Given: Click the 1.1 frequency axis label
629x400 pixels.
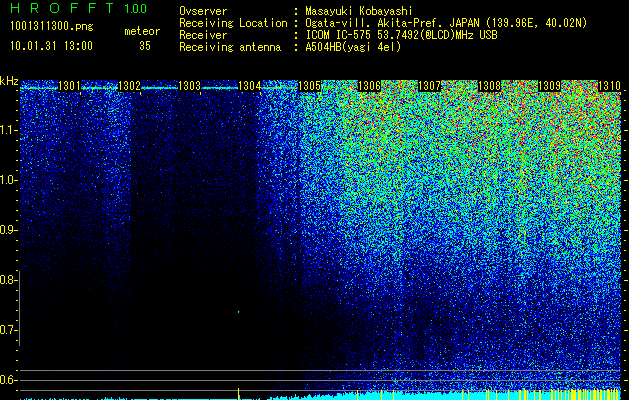Looking at the screenshot, I should 8,130.
